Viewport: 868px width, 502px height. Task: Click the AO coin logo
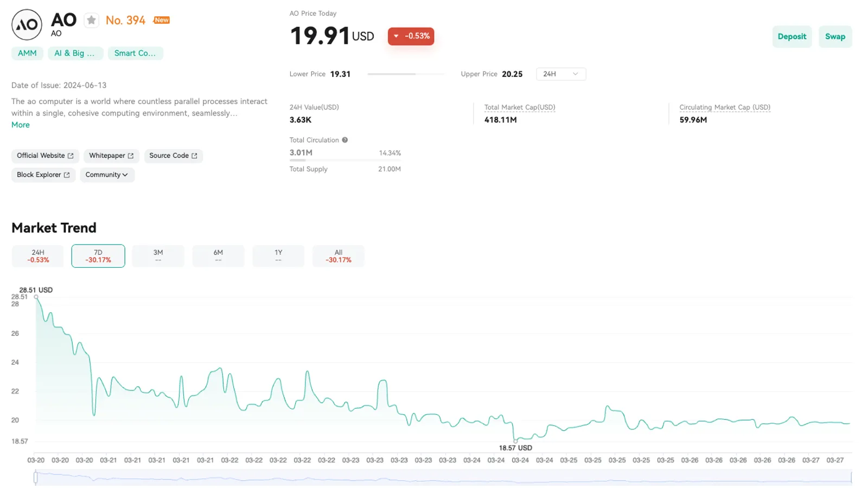click(x=27, y=24)
